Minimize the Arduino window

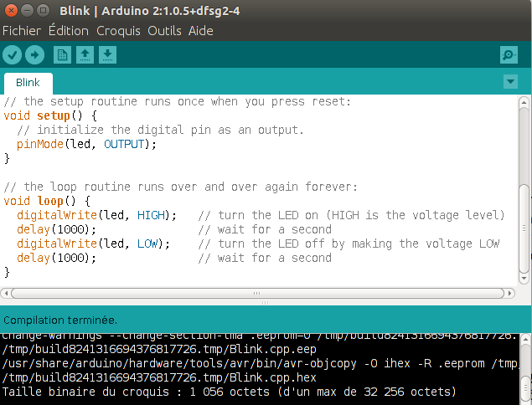(x=27, y=11)
